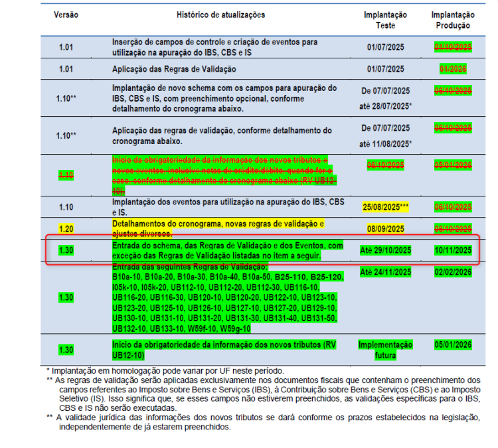This screenshot has width=498, height=448.
Task: Click test date 'até 28/07/2025*'
Action: pyautogui.click(x=385, y=106)
